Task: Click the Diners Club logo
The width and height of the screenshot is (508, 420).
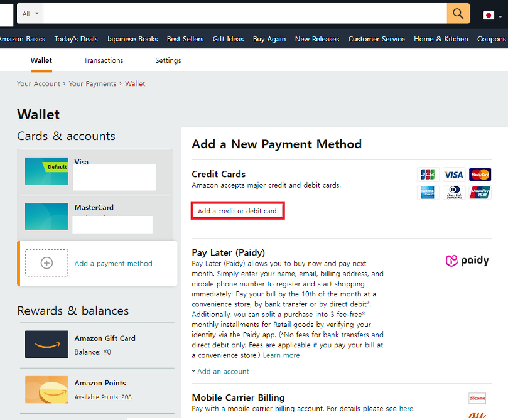Action: [x=454, y=192]
